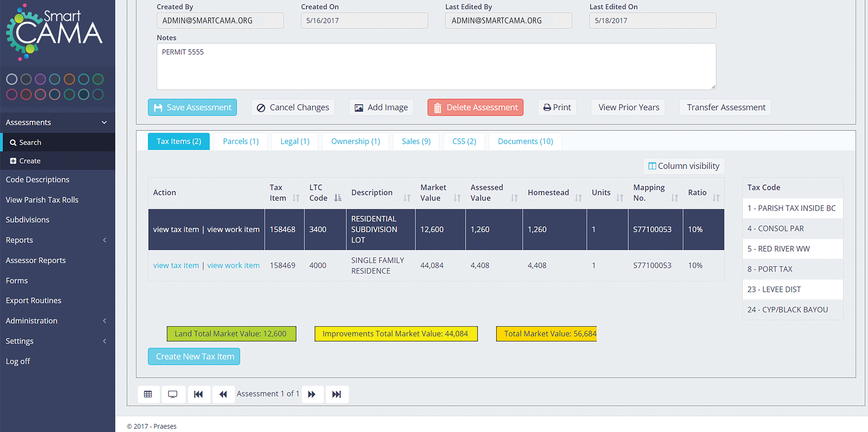The width and height of the screenshot is (868, 432).
Task: Open the Sales (9) tab
Action: click(416, 141)
